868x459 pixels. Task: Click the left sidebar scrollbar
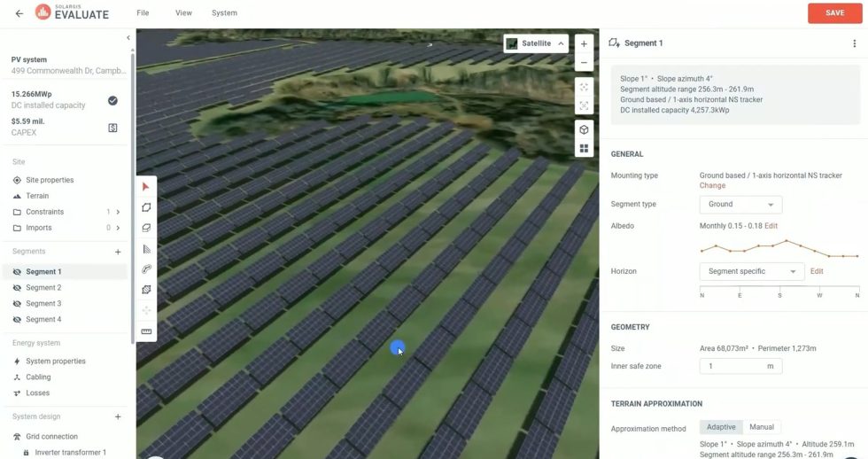pyautogui.click(x=132, y=197)
